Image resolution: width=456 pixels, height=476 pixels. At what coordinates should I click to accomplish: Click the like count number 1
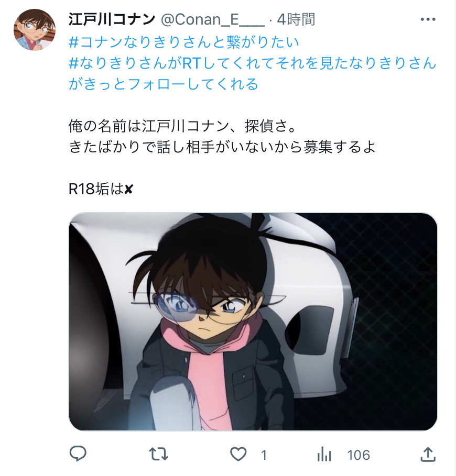(x=264, y=455)
